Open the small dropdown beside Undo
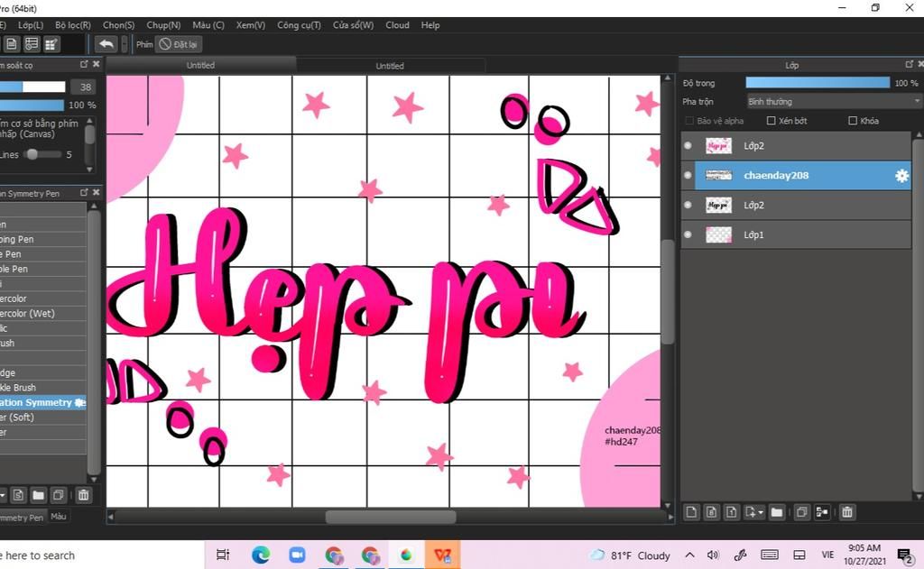The image size is (924, 569). click(124, 44)
